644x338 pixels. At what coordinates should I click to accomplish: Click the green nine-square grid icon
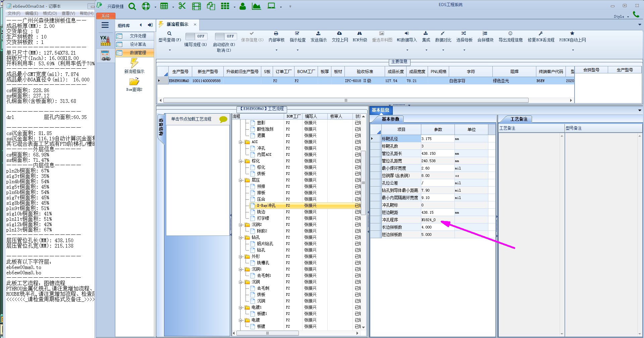(225, 6)
